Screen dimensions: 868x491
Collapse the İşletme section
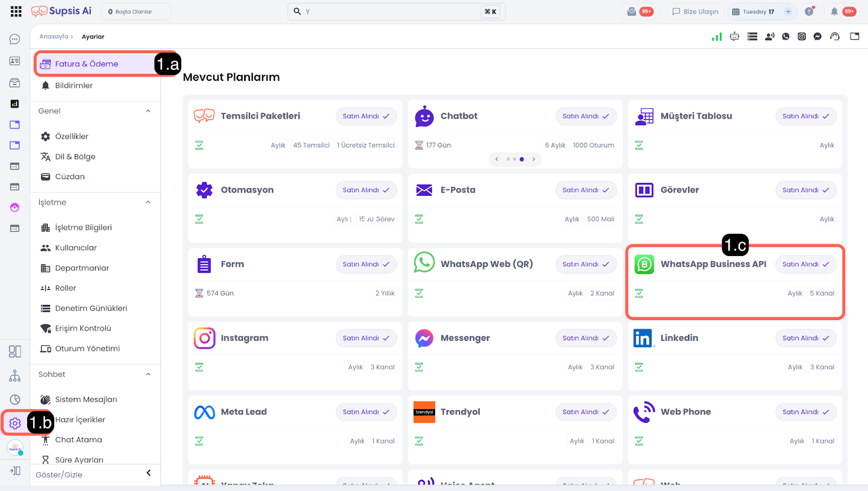pyautogui.click(x=148, y=202)
